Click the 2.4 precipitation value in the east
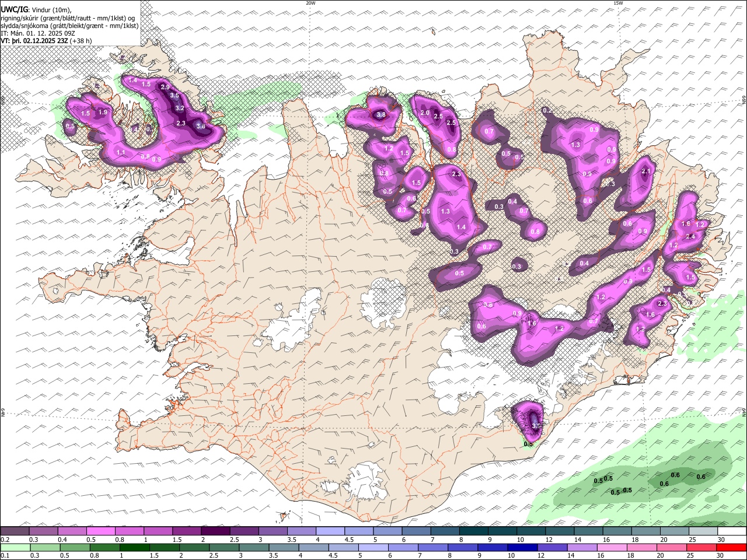Viewport: 747px width, 560px height. click(x=690, y=236)
